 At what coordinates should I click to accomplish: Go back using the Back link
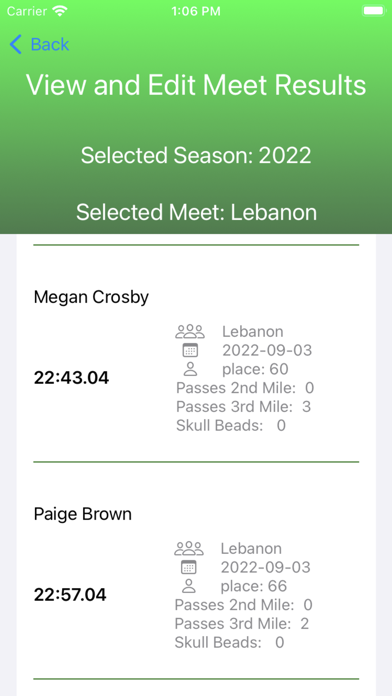tap(40, 44)
